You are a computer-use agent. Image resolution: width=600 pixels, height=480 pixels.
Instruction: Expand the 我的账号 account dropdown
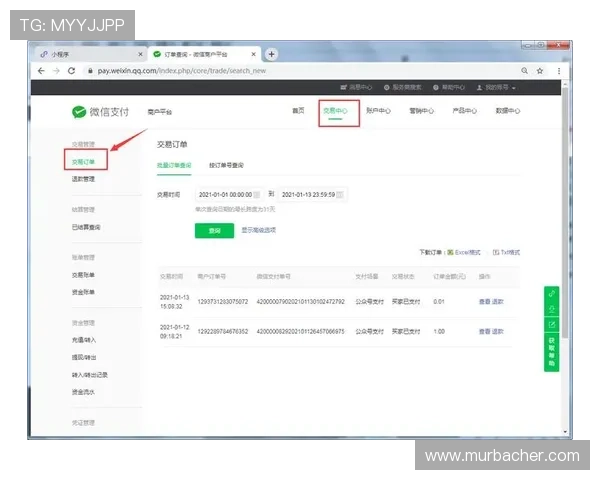click(496, 87)
